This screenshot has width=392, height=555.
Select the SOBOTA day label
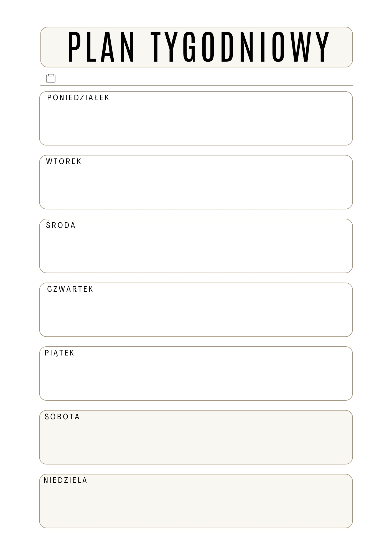click(x=62, y=417)
